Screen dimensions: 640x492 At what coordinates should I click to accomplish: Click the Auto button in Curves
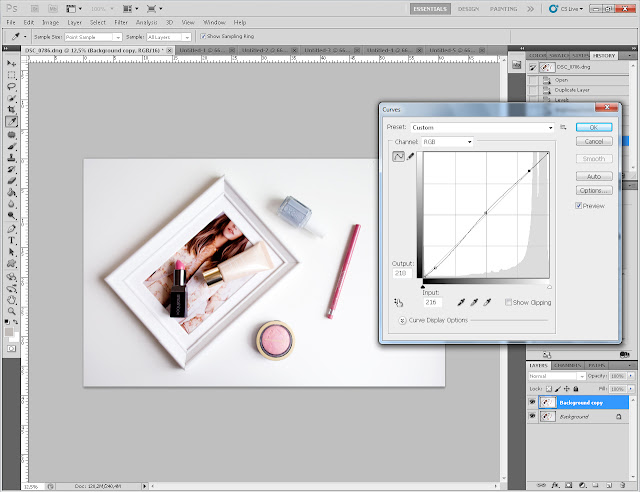tap(594, 176)
